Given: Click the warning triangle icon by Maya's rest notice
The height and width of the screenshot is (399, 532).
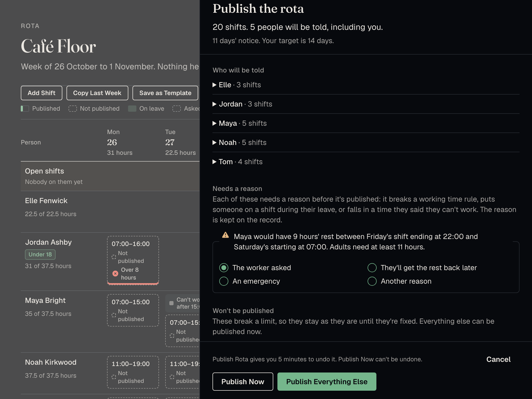Looking at the screenshot, I should pos(225,235).
